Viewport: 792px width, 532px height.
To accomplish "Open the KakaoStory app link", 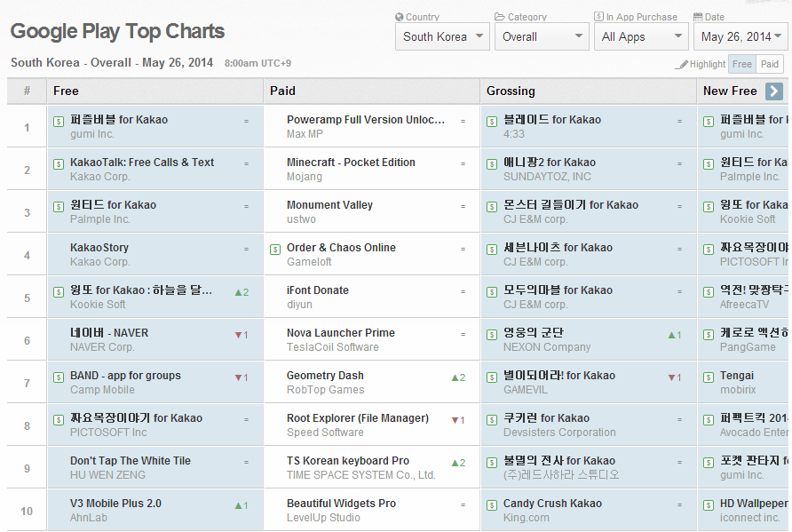I will pos(99,248).
